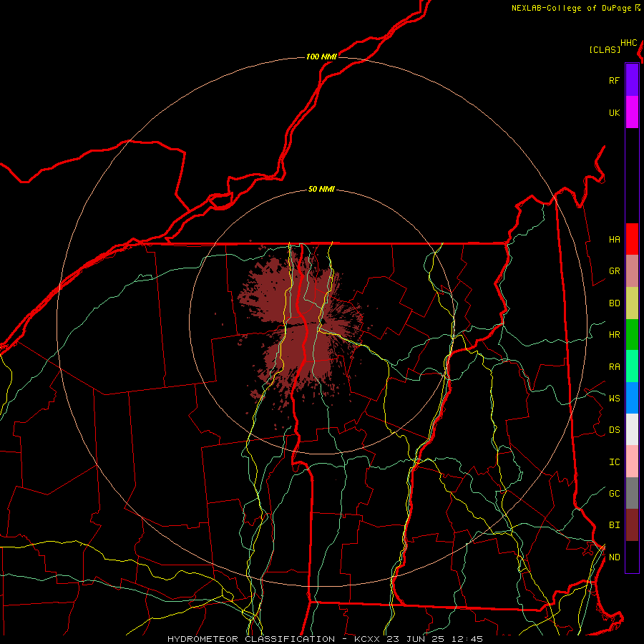Click the dark red BI color swatch

pyautogui.click(x=632, y=525)
